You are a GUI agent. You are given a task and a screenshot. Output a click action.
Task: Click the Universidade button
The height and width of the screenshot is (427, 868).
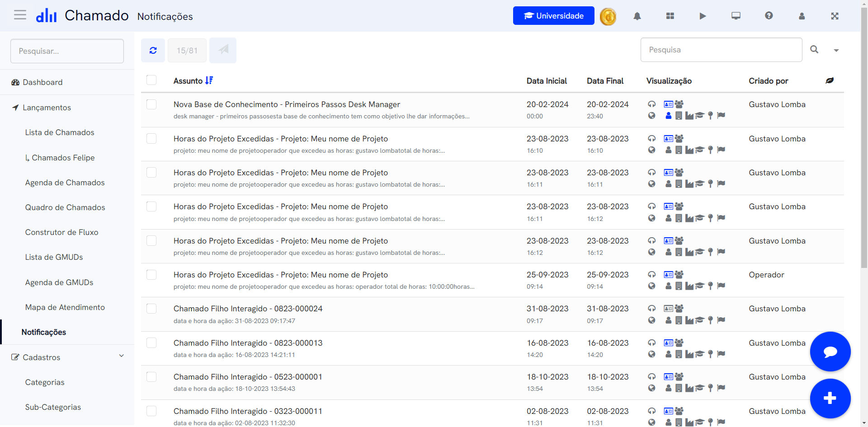[553, 16]
